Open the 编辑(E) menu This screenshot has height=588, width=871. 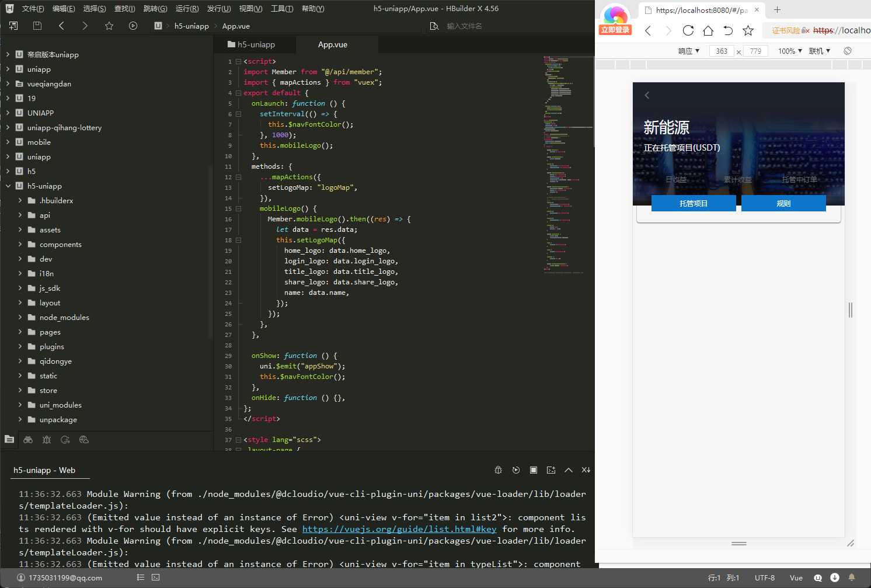[64, 9]
